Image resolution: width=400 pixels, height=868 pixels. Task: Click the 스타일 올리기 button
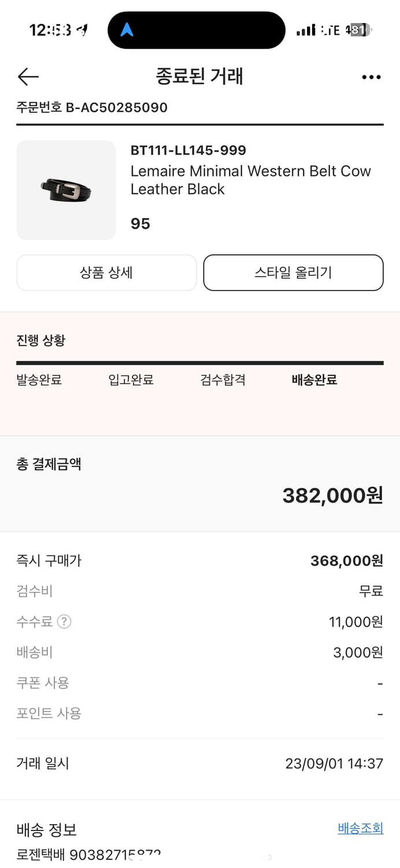pos(293,273)
